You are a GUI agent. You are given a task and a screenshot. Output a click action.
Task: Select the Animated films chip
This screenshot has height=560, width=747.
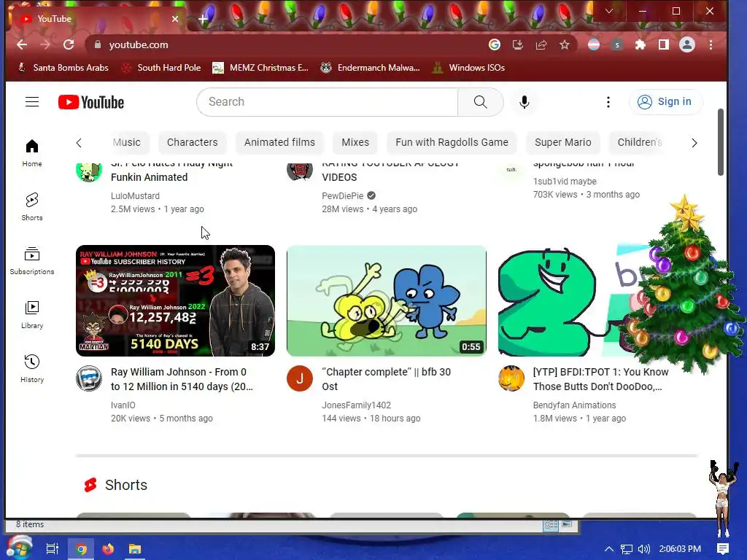[x=279, y=142]
